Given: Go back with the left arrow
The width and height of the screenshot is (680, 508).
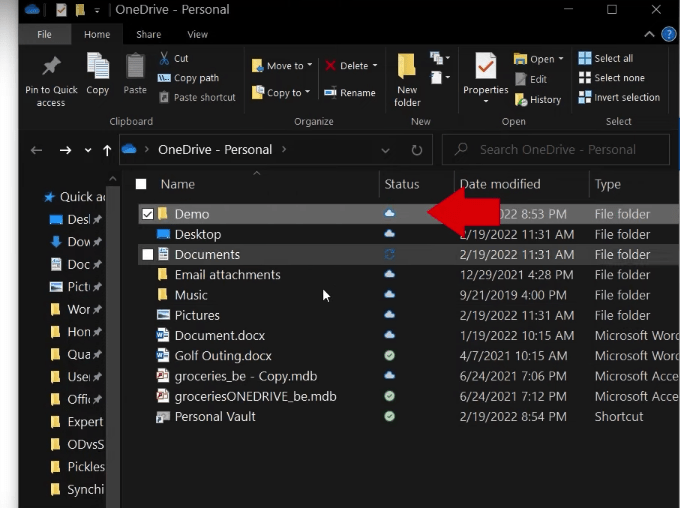Looking at the screenshot, I should pos(36,151).
